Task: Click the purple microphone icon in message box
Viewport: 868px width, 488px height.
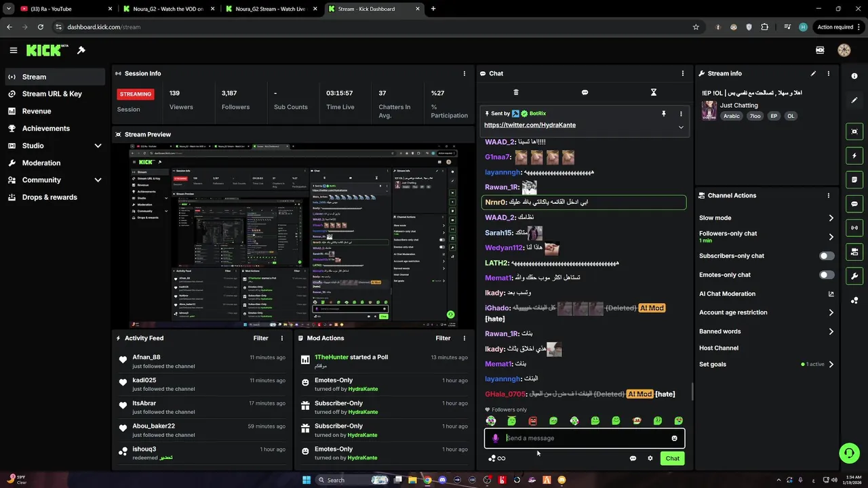Action: click(495, 439)
